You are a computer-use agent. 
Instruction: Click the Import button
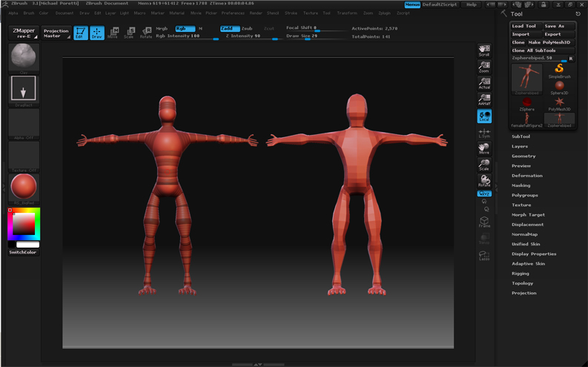tap(526, 34)
